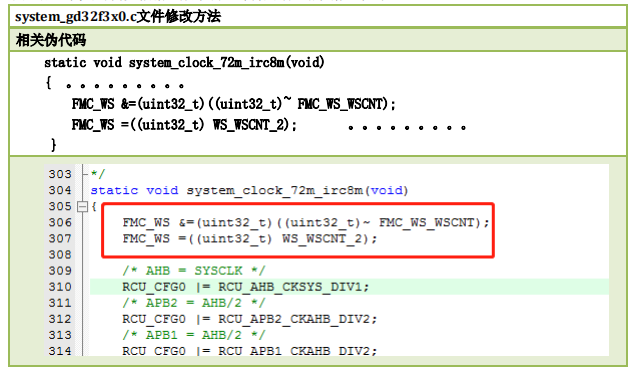
Task: Click line 'RCU_CFG0 |= RCU_APB1_CKAHB_DIV2;'
Action: coord(250,351)
